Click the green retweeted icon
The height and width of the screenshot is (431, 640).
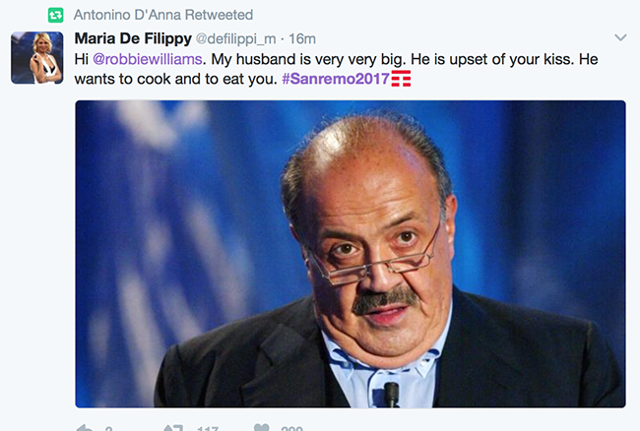(56, 15)
